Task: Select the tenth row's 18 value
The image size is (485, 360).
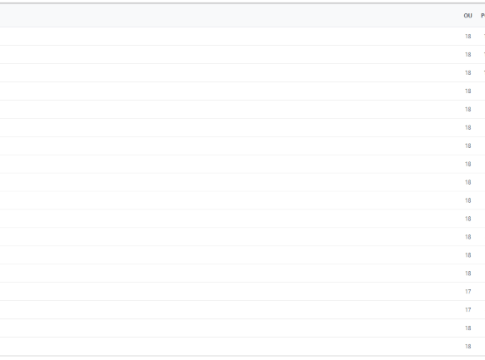Action: point(468,200)
